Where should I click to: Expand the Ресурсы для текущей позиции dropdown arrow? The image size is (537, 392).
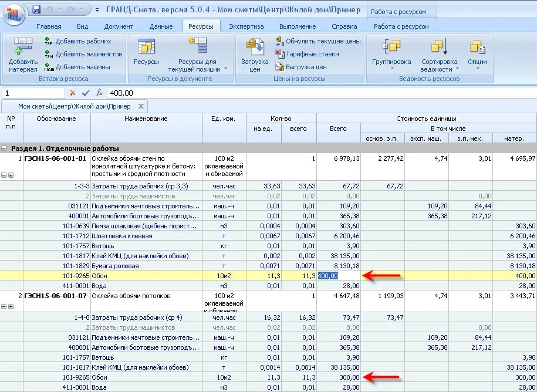click(226, 69)
